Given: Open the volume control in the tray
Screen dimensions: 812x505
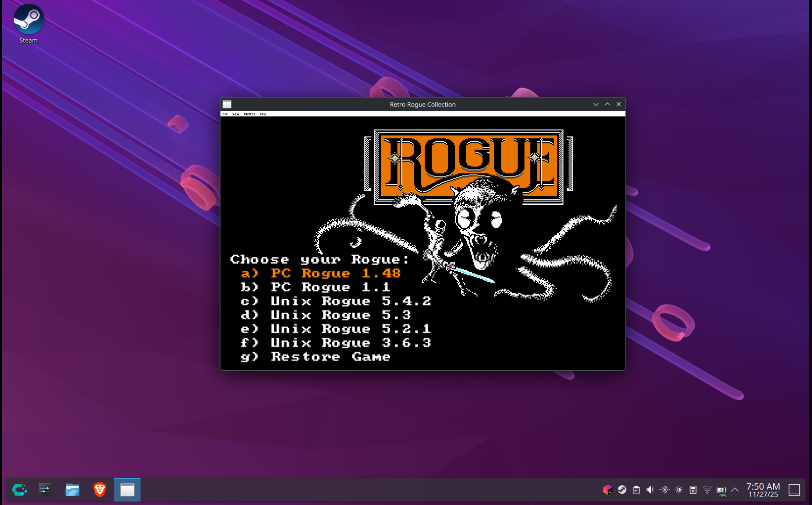Looking at the screenshot, I should pyautogui.click(x=650, y=490).
